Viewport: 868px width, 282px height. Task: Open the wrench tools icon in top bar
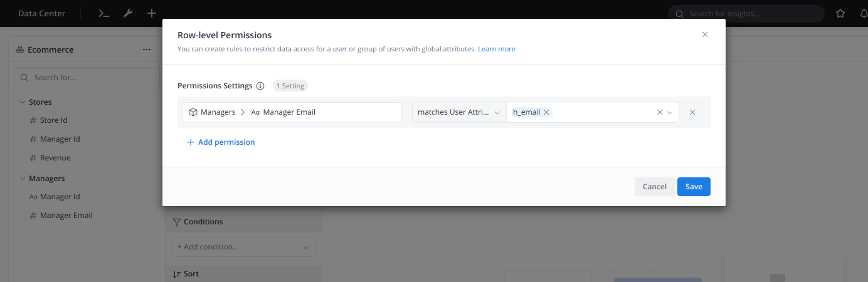(128, 13)
